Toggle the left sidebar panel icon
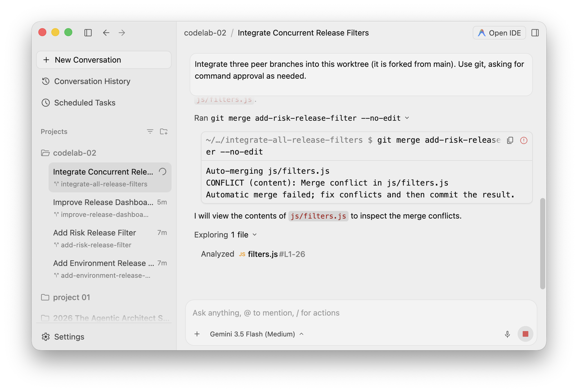 click(x=88, y=33)
